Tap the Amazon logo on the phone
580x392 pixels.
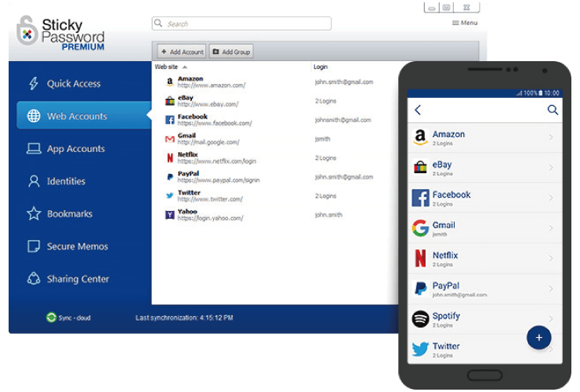[x=421, y=137]
